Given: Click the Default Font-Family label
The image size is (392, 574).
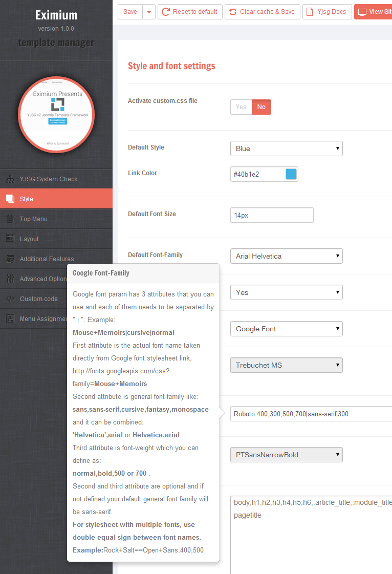Looking at the screenshot, I should coord(155,255).
